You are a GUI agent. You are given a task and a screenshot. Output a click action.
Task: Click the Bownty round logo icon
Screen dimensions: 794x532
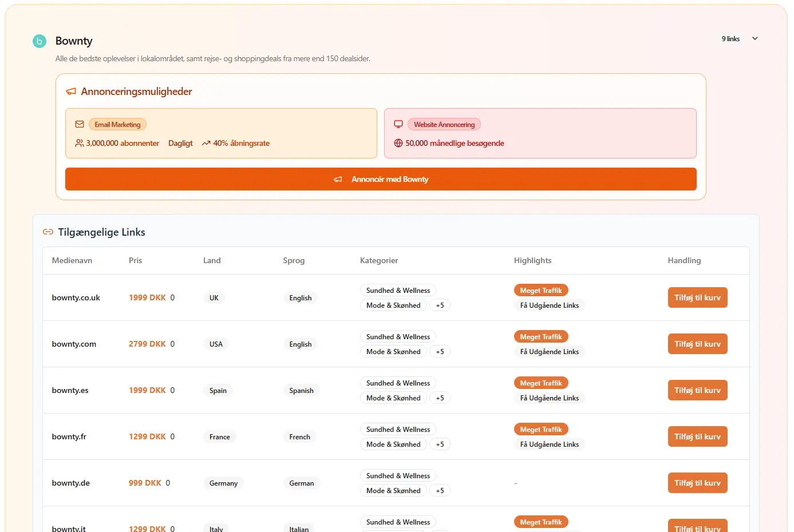click(39, 41)
